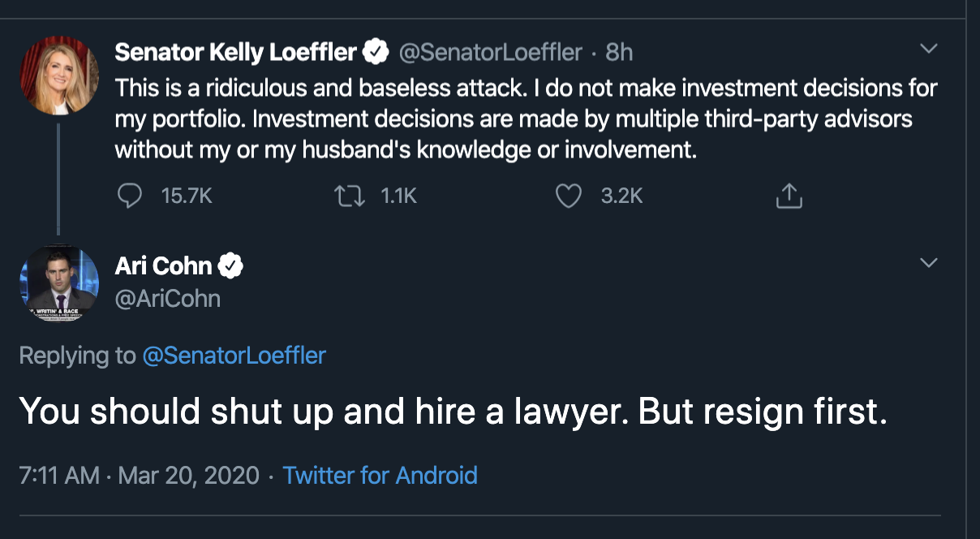Expand the chevron menu on Loeffler's tweet
980x539 pixels.
click(928, 50)
